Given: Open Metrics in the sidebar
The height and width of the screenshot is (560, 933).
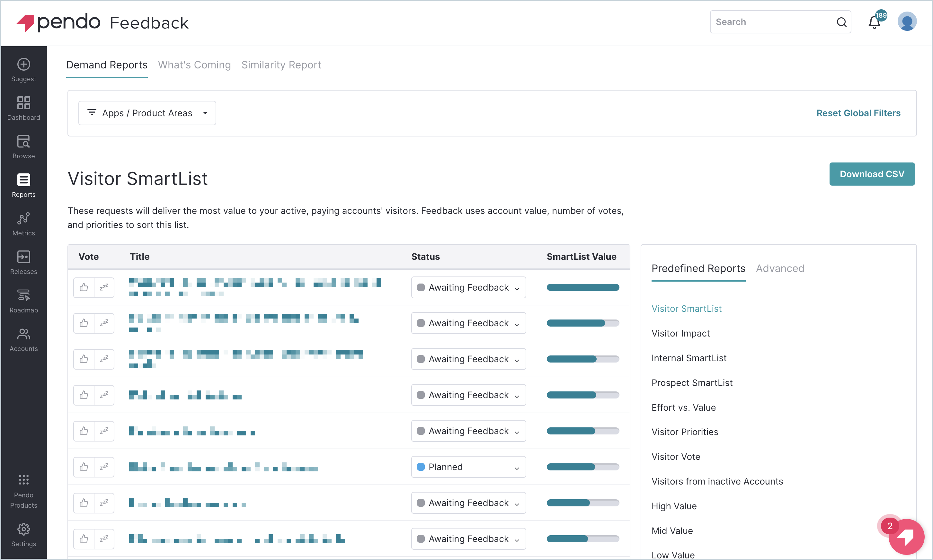Looking at the screenshot, I should pyautogui.click(x=23, y=224).
